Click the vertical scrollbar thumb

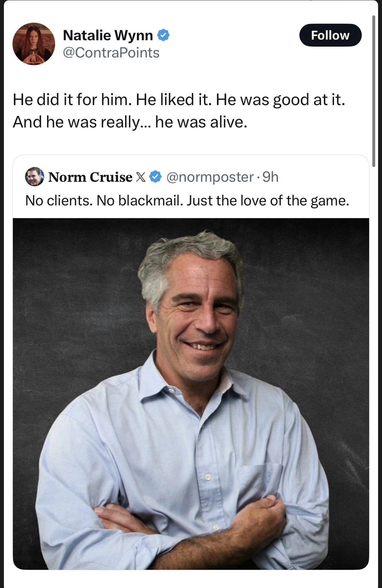tap(374, 91)
